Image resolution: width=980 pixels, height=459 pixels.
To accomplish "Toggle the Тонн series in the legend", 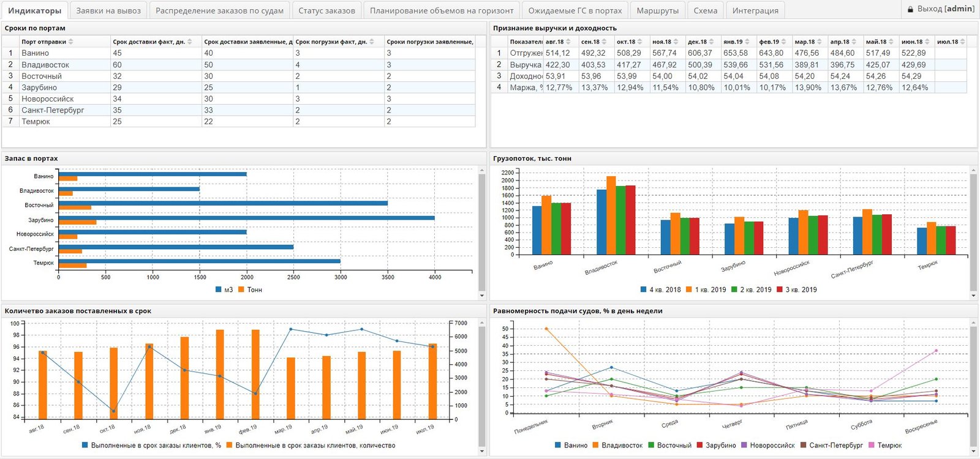I will 251,289.
